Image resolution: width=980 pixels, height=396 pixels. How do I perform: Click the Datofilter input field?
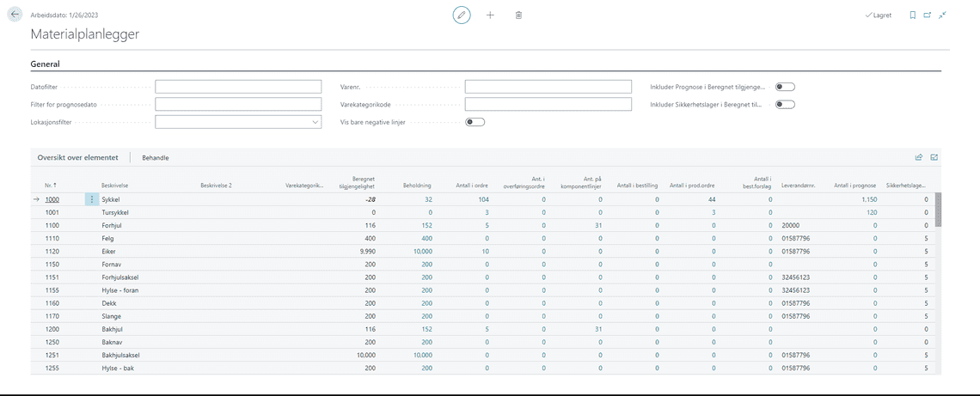tap(238, 87)
